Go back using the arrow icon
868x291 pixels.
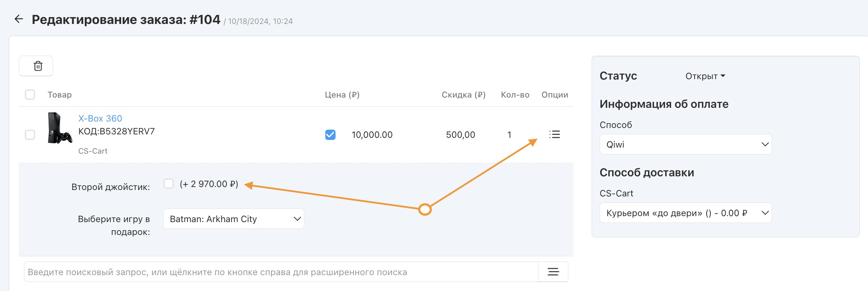click(19, 19)
